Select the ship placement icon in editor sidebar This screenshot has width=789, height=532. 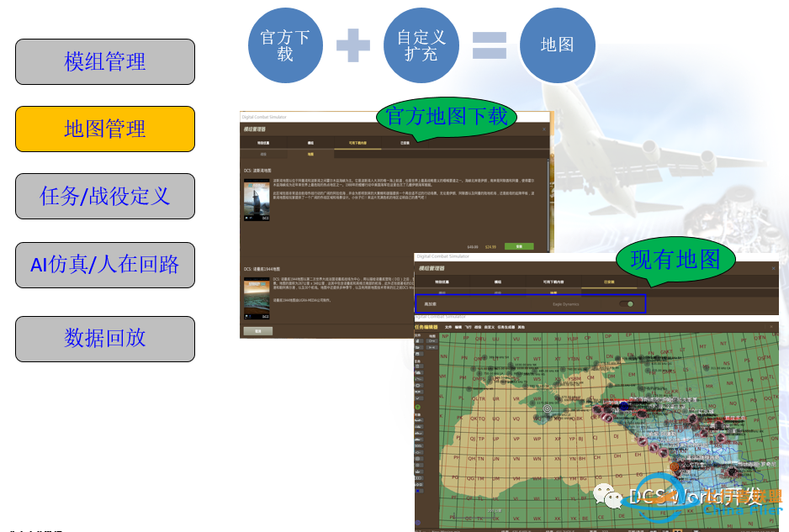tap(417, 434)
